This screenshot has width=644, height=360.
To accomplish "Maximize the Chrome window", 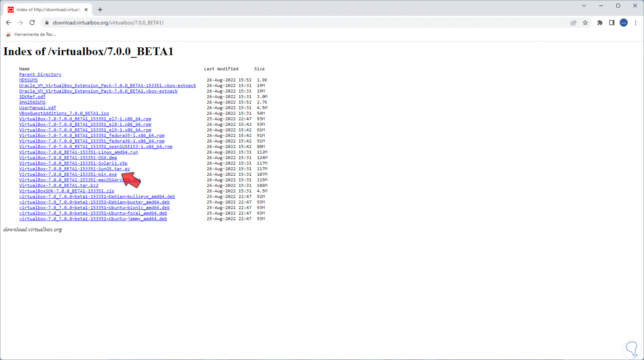I will coord(618,6).
